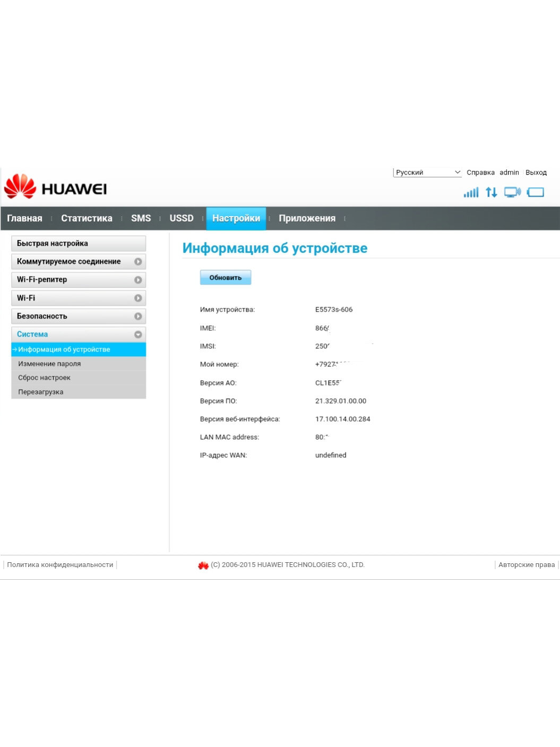Screen dimensions: 560x747
Task: Collapse the Система section
Action: click(x=79, y=334)
